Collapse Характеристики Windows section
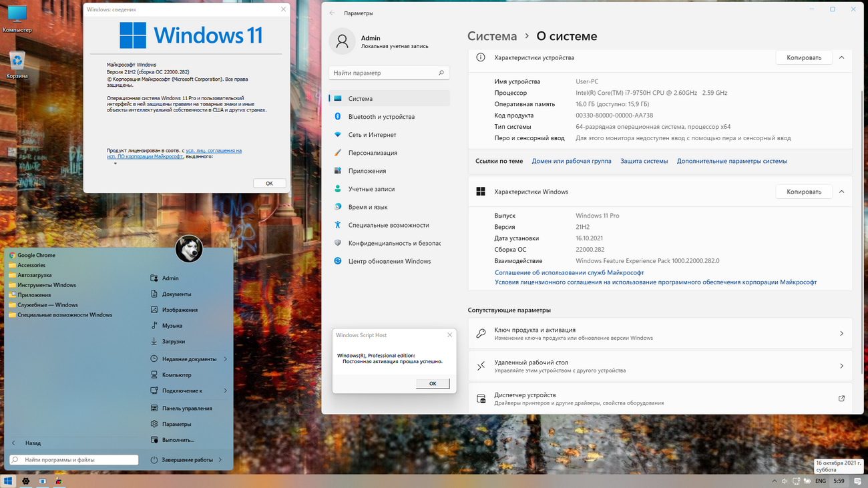 841,192
